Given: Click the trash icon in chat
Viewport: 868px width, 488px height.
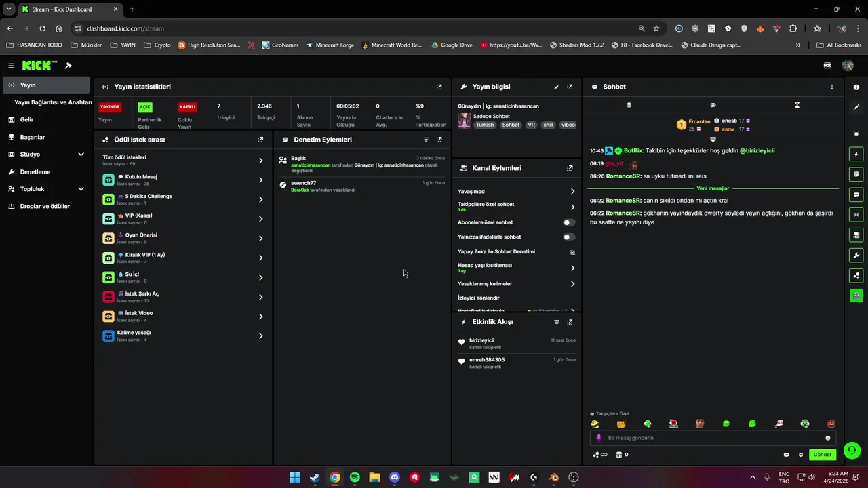Looking at the screenshot, I should tap(629, 105).
